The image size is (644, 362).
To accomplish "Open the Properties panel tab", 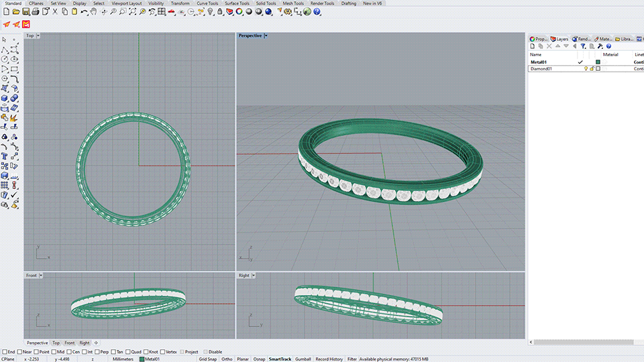I will click(539, 39).
